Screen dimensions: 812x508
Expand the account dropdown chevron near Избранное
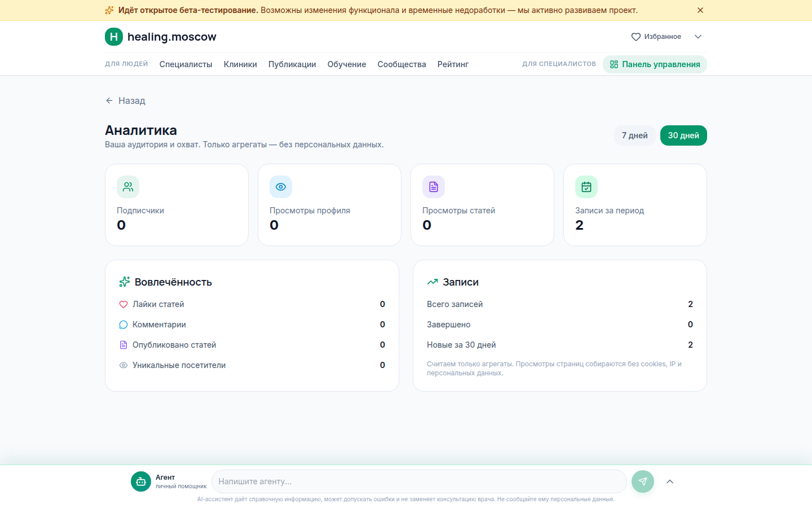(x=698, y=37)
